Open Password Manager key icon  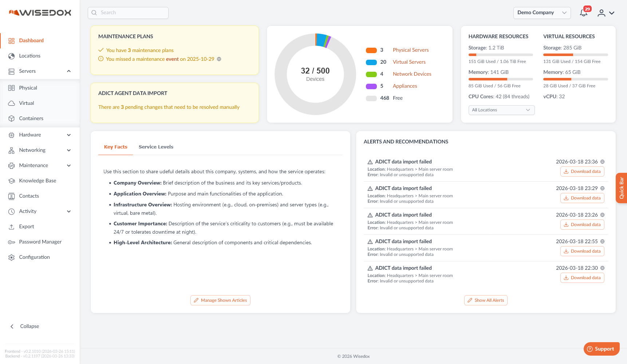tap(12, 242)
